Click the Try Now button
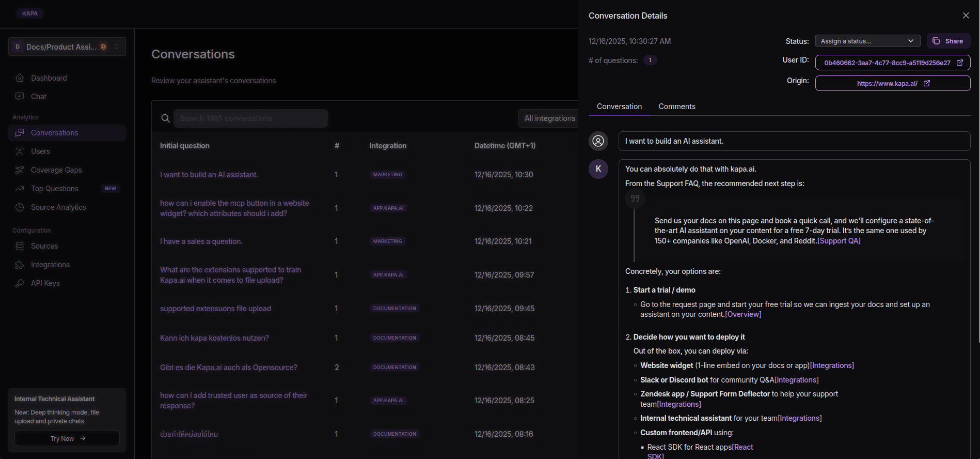Viewport: 980px width, 459px height. click(67, 438)
